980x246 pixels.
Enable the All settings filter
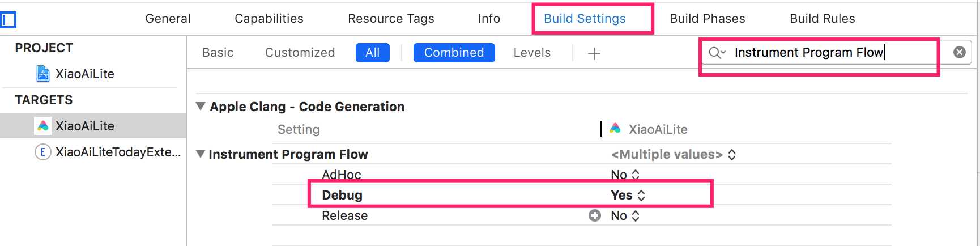pyautogui.click(x=372, y=53)
